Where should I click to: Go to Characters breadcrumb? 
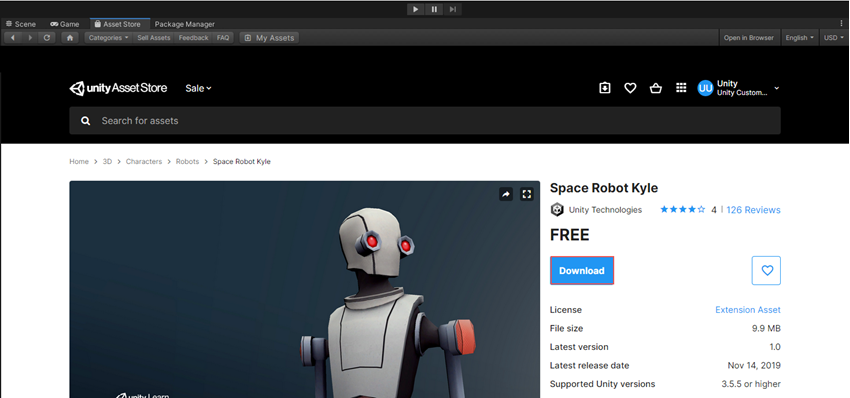point(144,162)
